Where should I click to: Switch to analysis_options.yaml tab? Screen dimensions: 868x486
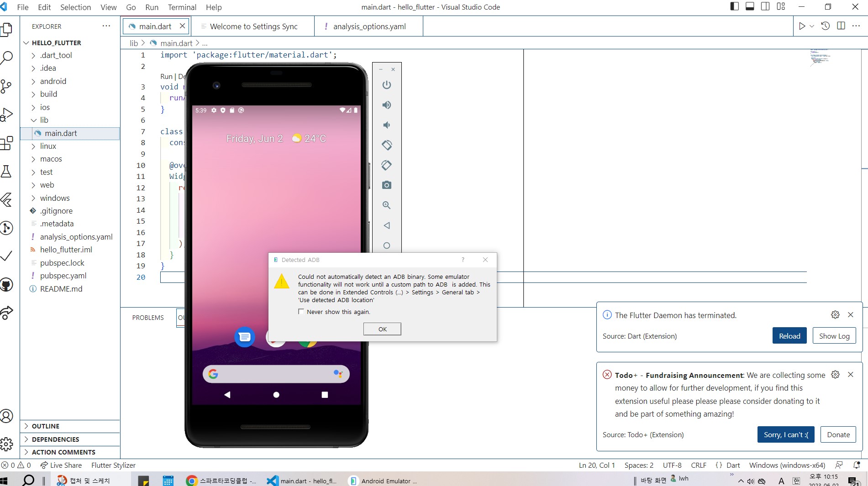(369, 26)
